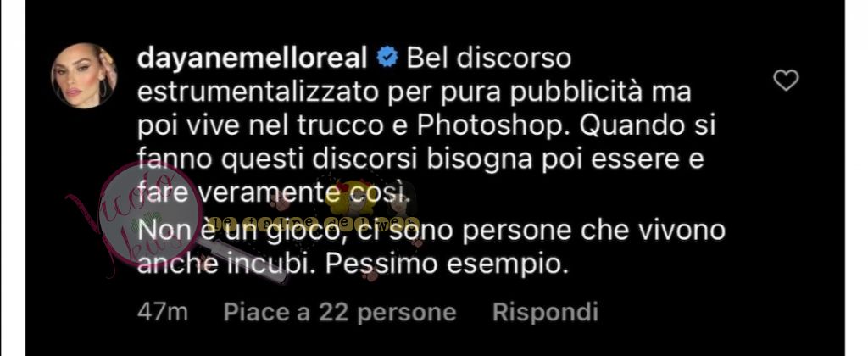Like the comment with the heart icon

786,81
